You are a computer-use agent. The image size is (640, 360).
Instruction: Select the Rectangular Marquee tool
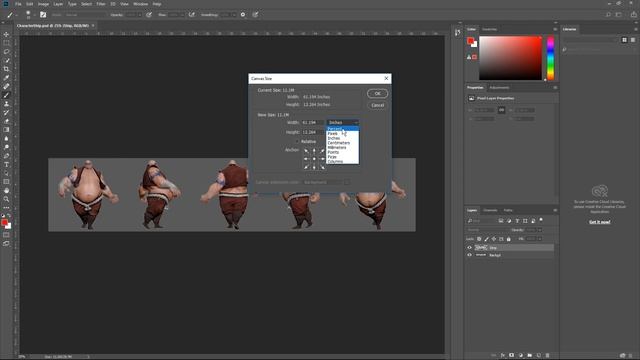click(6, 43)
